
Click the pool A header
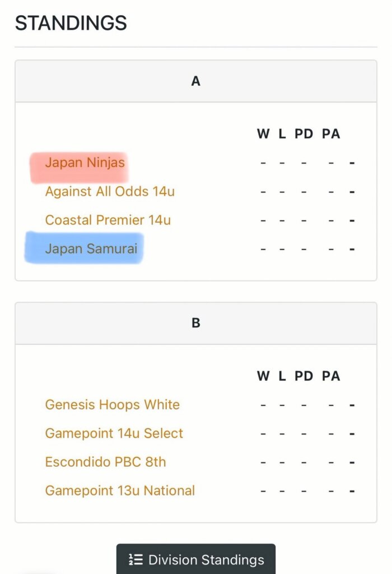(x=196, y=81)
